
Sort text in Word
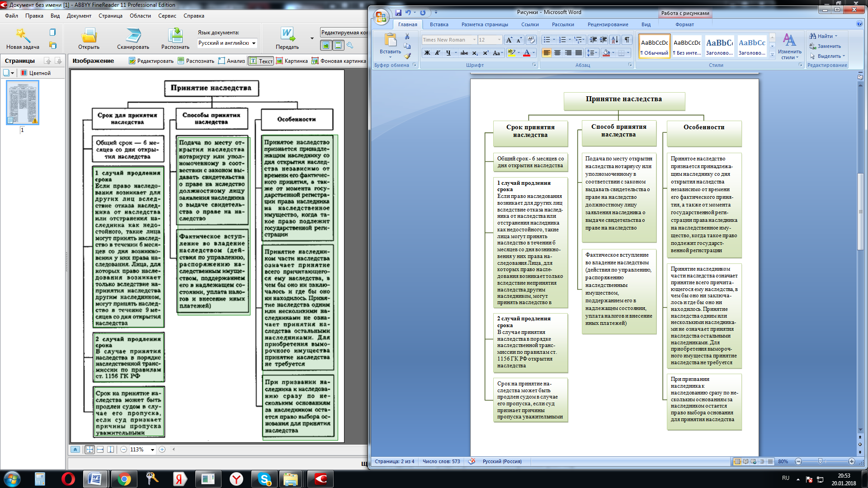point(615,40)
